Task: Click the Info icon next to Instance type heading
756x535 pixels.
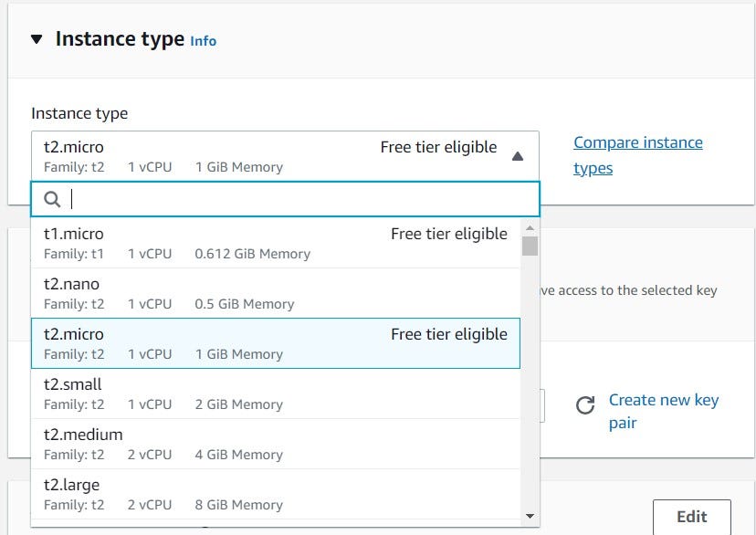Action: (x=203, y=40)
